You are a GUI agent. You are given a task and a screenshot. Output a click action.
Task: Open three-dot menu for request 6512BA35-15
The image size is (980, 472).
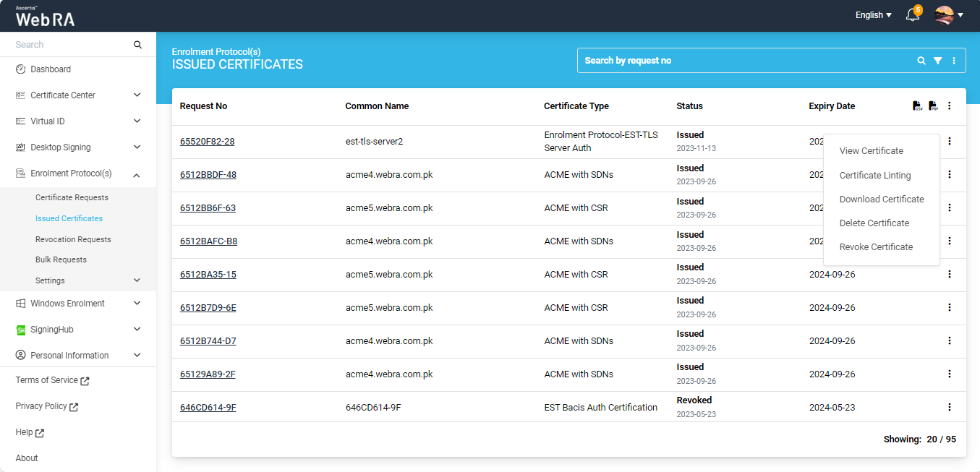(x=950, y=274)
